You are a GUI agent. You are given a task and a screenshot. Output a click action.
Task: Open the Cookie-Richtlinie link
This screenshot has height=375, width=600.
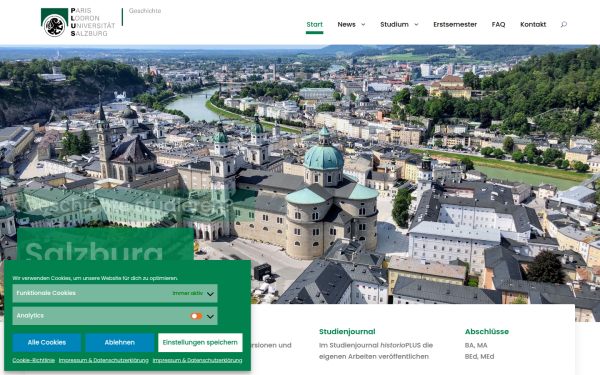tap(33, 360)
